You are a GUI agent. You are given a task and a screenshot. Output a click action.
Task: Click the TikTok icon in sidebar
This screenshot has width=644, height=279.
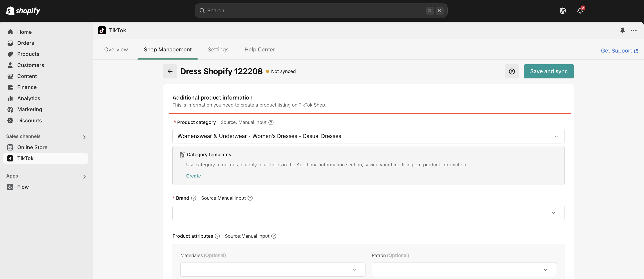(10, 158)
